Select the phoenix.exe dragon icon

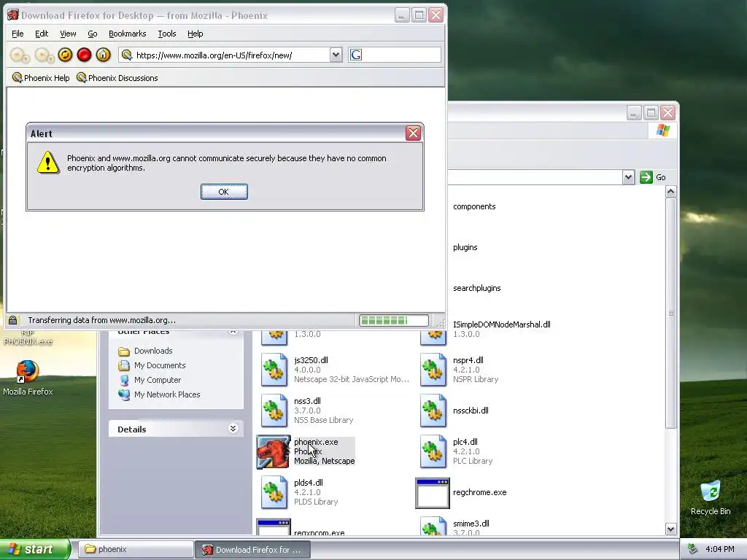pyautogui.click(x=273, y=451)
